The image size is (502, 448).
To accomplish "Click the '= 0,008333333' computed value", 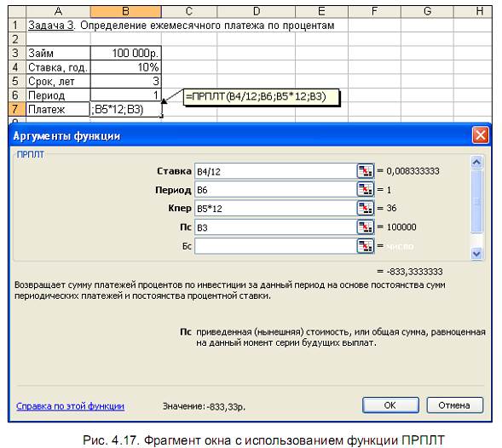I will coord(408,171).
